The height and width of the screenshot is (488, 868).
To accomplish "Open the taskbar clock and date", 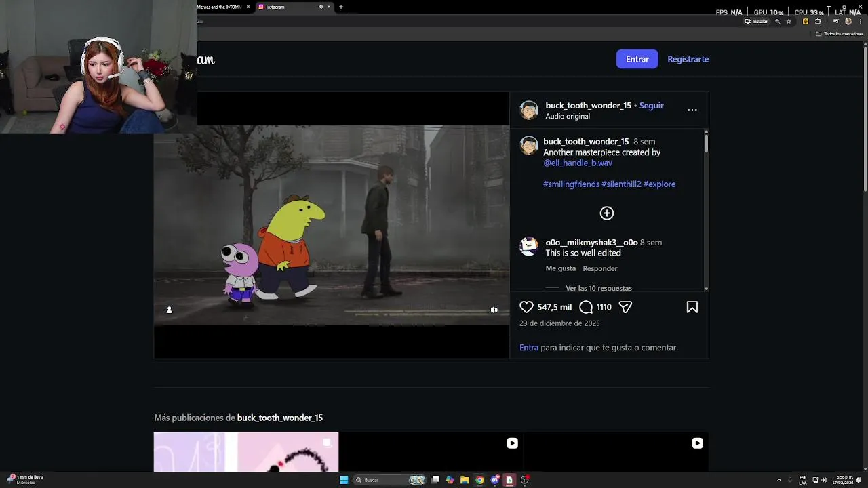I will [x=844, y=480].
